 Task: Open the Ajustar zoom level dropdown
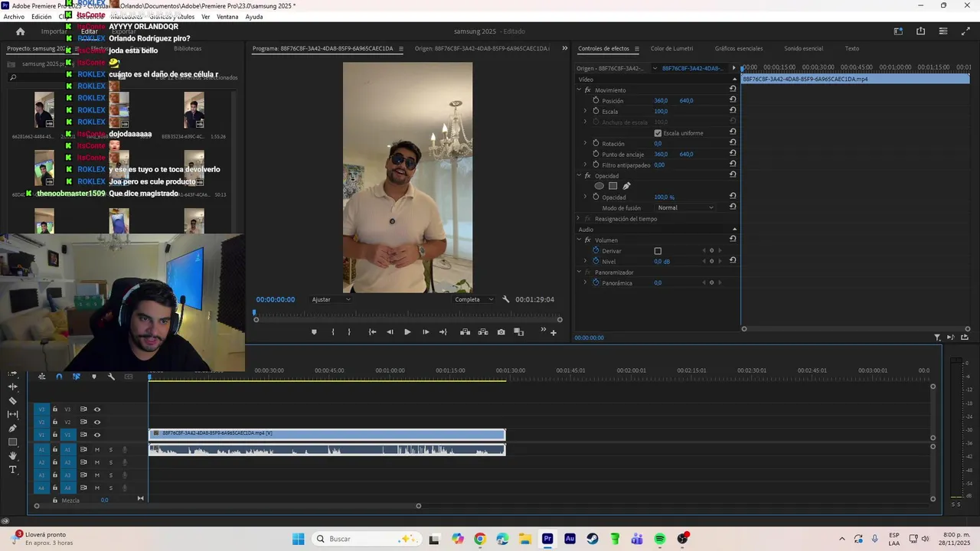[x=331, y=299]
